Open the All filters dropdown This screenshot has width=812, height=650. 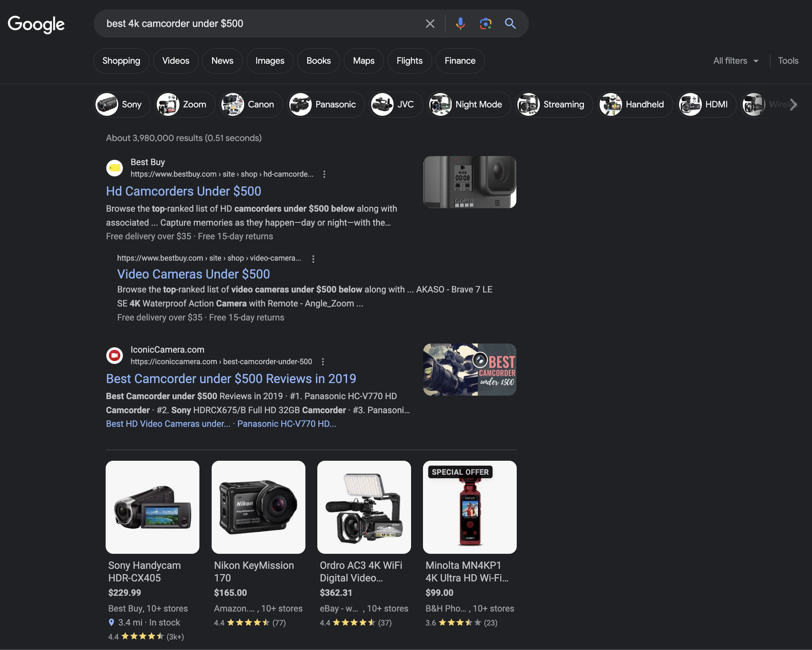(x=736, y=61)
